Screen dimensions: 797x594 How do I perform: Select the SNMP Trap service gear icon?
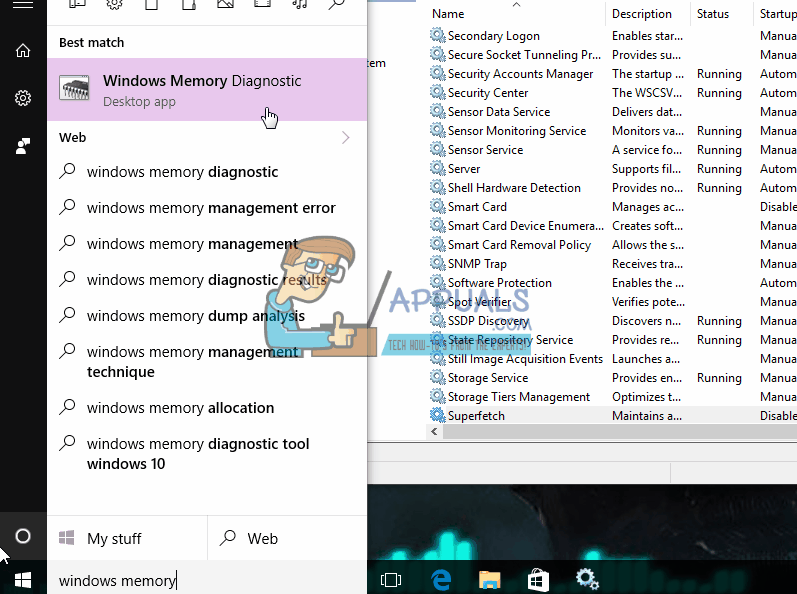pos(437,263)
